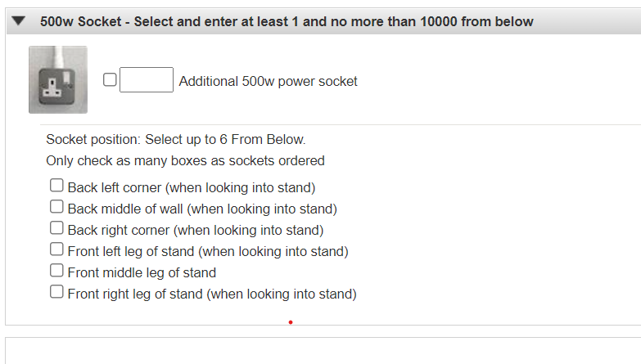Click the 'Additional 500w power socket' label text

pos(268,81)
